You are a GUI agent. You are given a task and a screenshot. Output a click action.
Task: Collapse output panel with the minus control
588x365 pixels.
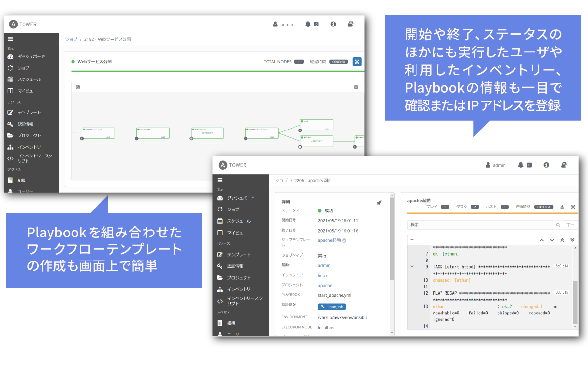[411, 239]
